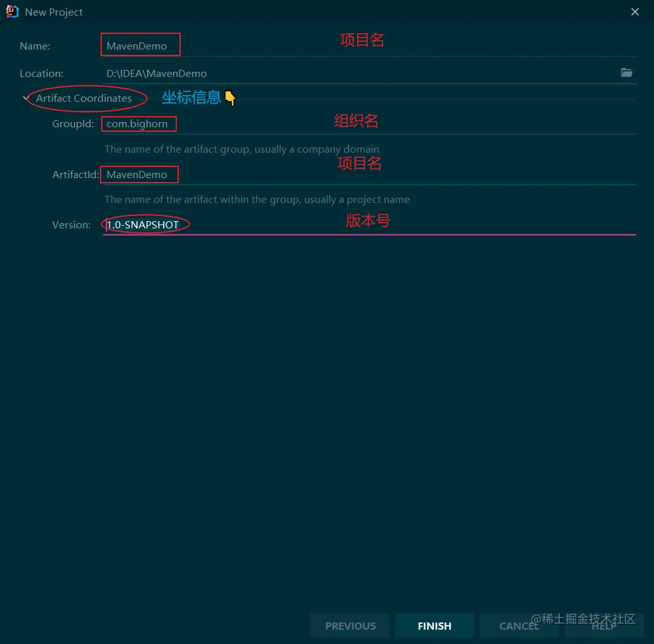654x644 pixels.
Task: Click the "GroupId:" label
Action: coord(73,124)
